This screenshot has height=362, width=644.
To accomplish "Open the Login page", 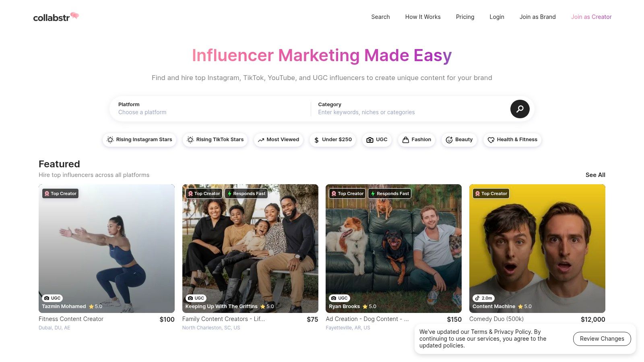I will tap(497, 17).
